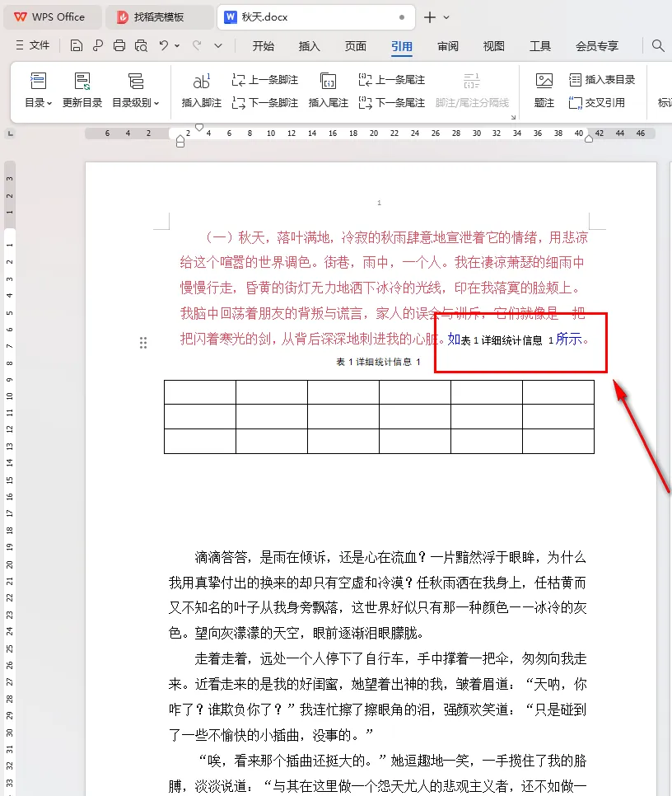Click the Export to PDF icon
Screen dimensions: 672x796
(x=98, y=45)
